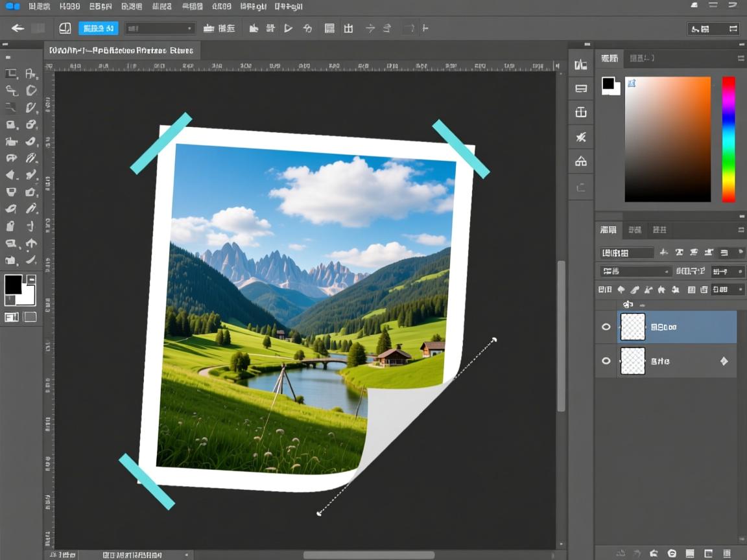Image resolution: width=747 pixels, height=560 pixels.
Task: Click the blue highlighted mode button in options bar
Action: (98, 28)
